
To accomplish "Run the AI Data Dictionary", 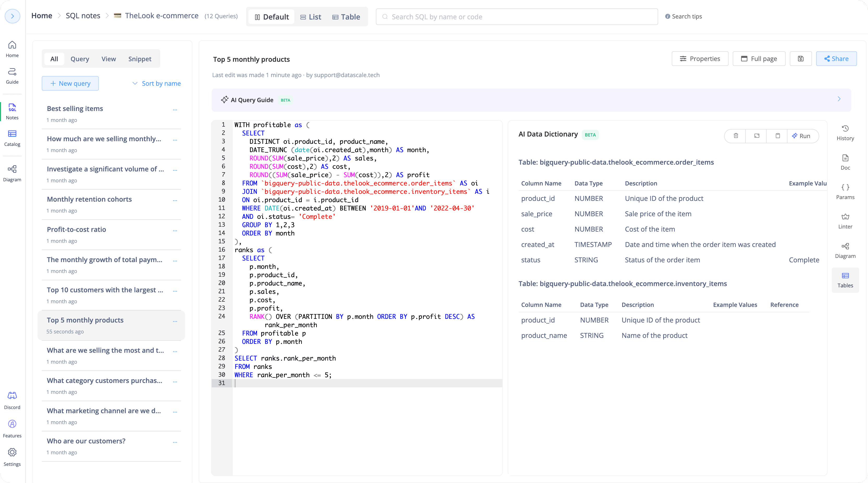I will coord(801,136).
